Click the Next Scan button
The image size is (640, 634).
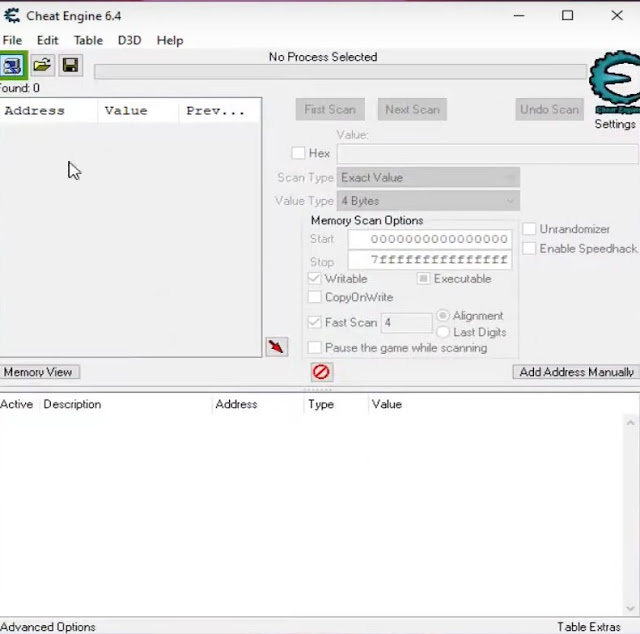coord(412,109)
